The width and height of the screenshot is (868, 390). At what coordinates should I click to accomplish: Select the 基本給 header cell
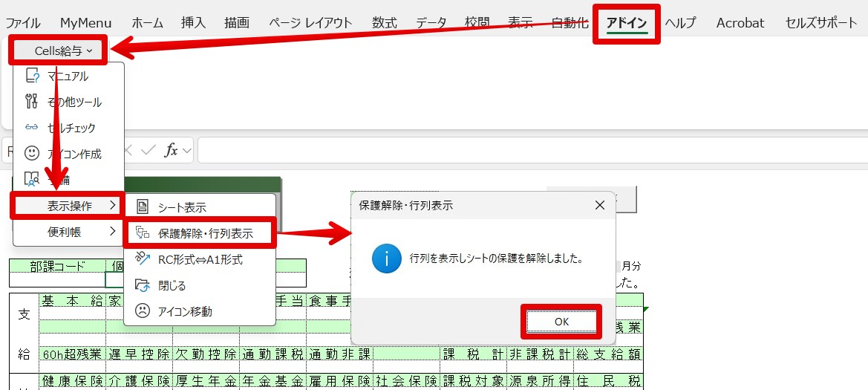[x=72, y=301]
